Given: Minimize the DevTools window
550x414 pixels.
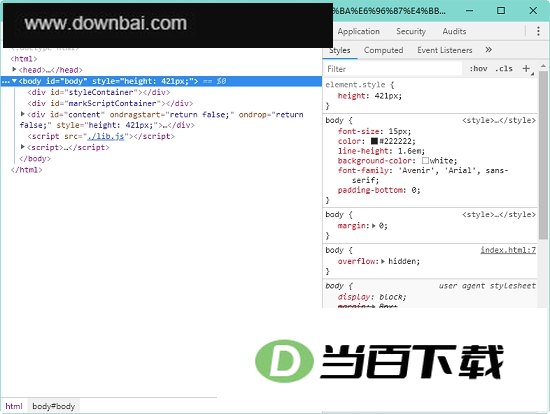Looking at the screenshot, I should 469,11.
